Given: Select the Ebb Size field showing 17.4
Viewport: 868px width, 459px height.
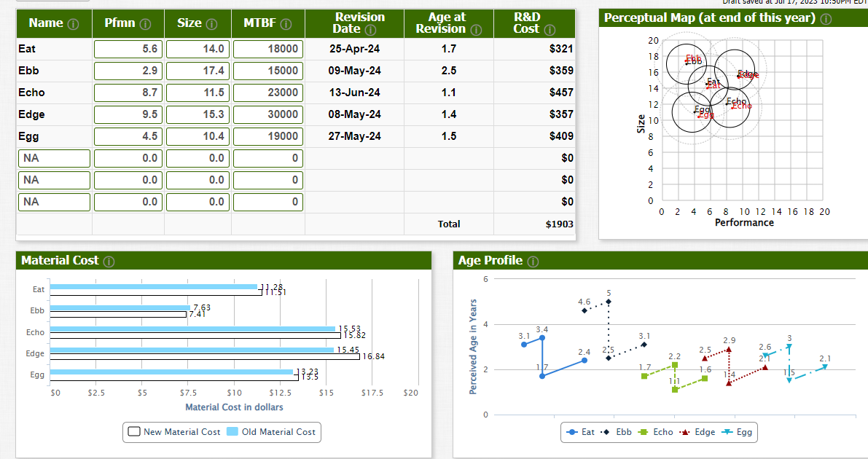Looking at the screenshot, I should coord(198,71).
